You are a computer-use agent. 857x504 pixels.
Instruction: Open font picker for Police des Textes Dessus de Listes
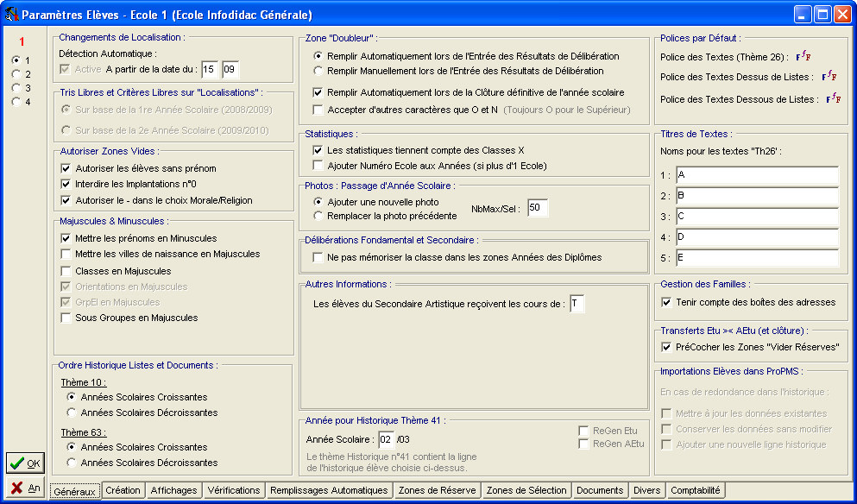829,76
